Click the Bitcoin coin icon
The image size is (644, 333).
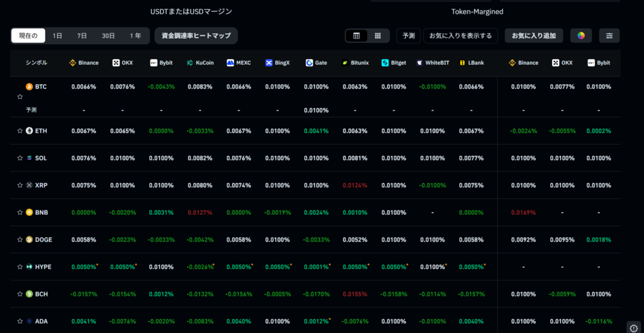point(29,87)
